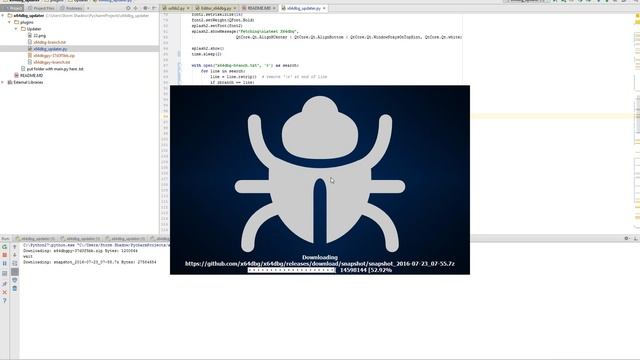The image size is (640, 360).
Task: Click the 14598144 [52.92% progress text
Action: click(366, 270)
